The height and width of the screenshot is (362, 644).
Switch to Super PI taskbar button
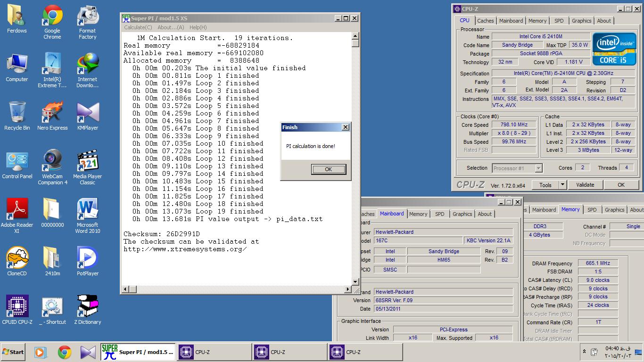(x=138, y=352)
